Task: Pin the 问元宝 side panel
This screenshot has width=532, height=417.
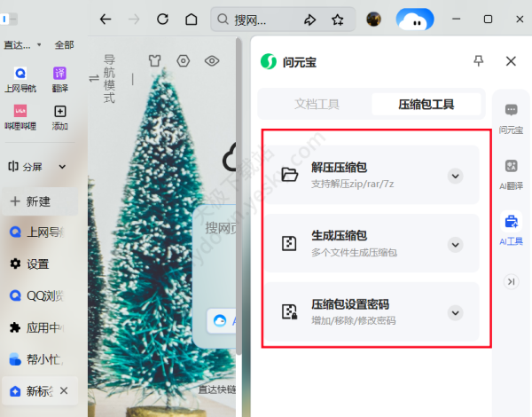Action: click(479, 60)
